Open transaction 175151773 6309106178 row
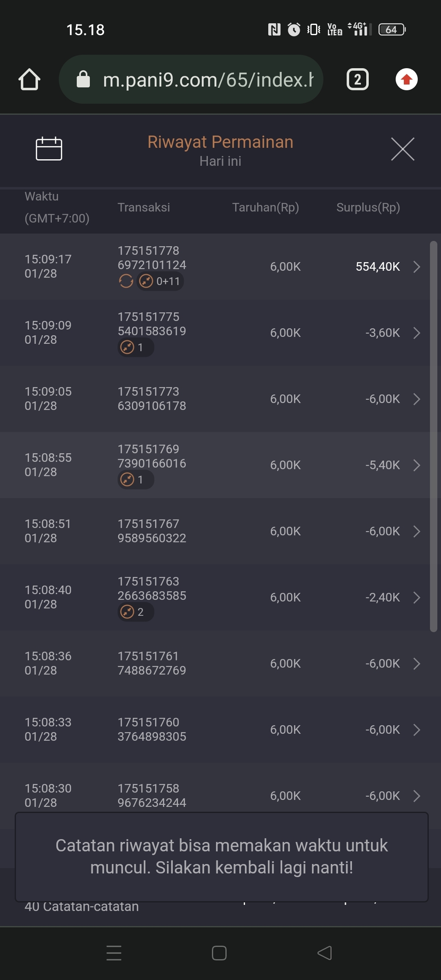 point(220,399)
